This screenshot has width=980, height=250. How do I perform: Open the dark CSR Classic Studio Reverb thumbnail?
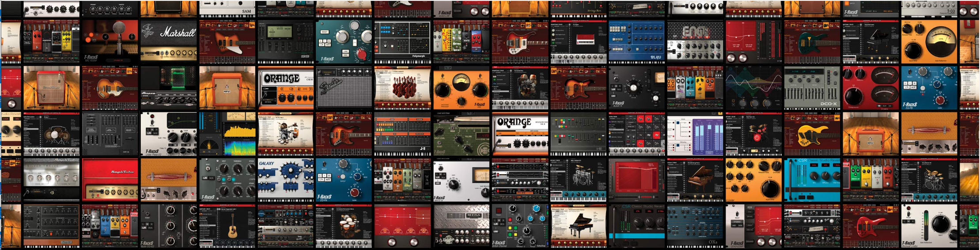pos(636,226)
